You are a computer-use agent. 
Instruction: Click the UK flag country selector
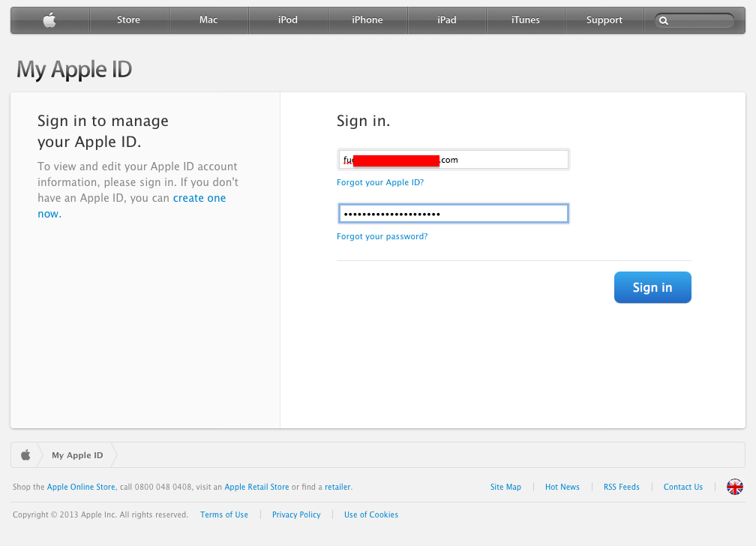(735, 487)
